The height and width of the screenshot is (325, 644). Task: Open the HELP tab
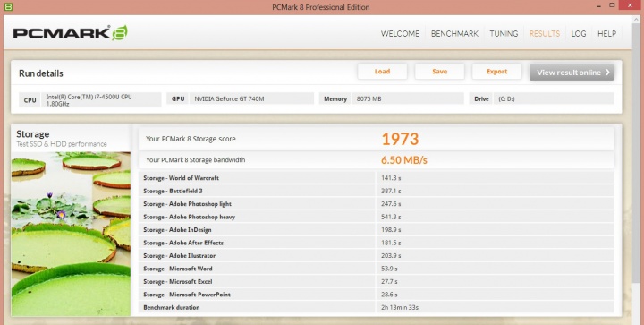click(606, 34)
